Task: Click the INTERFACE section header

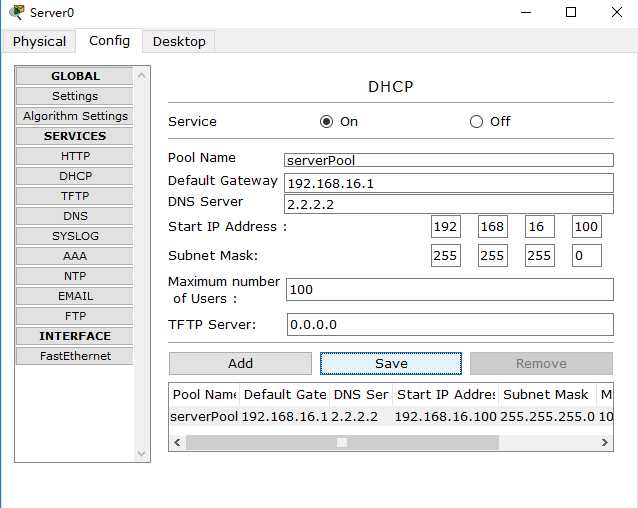Action: click(75, 336)
